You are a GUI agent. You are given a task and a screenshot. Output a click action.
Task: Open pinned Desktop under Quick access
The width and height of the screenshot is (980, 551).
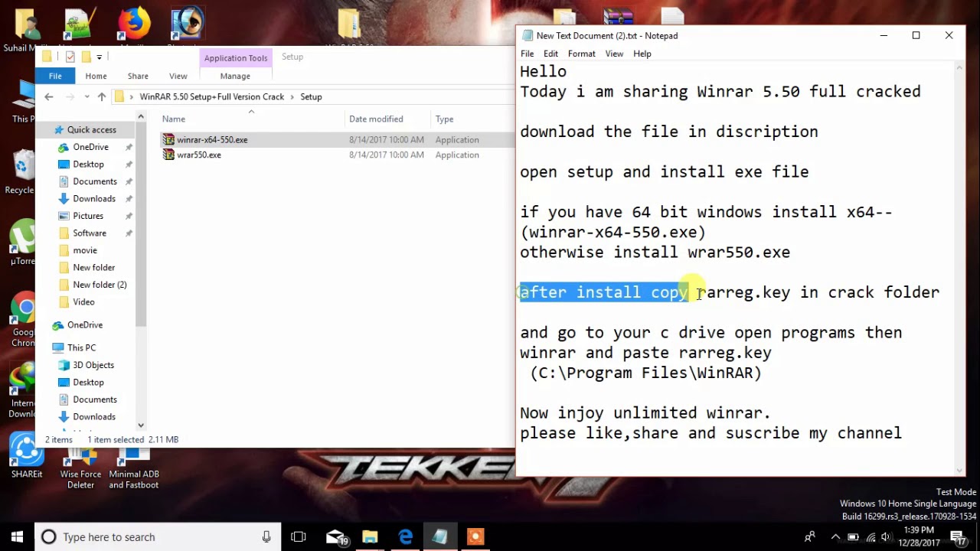[88, 164]
